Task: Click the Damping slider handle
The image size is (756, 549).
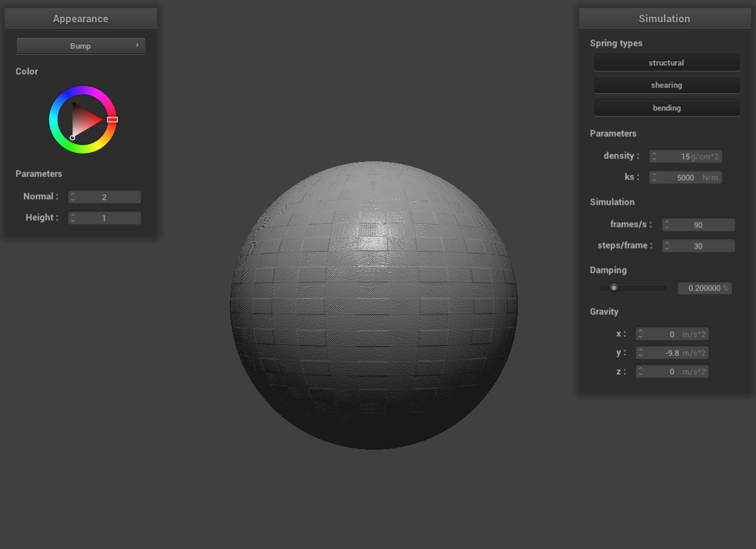Action: (x=613, y=288)
